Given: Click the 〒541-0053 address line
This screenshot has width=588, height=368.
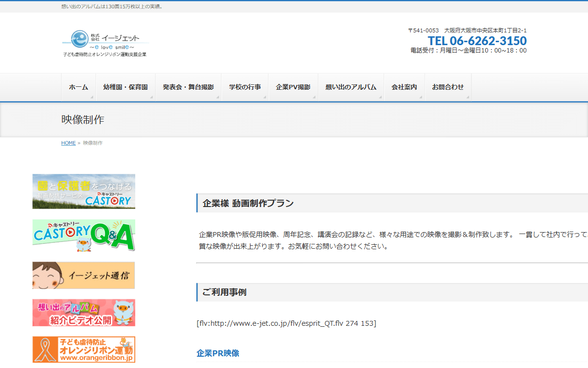Looking at the screenshot, I should (x=467, y=30).
